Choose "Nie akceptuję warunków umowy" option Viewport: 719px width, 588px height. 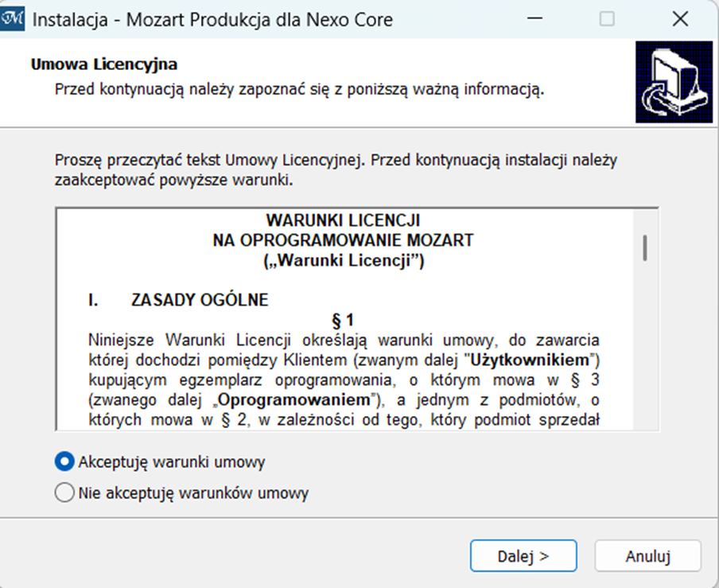65,493
